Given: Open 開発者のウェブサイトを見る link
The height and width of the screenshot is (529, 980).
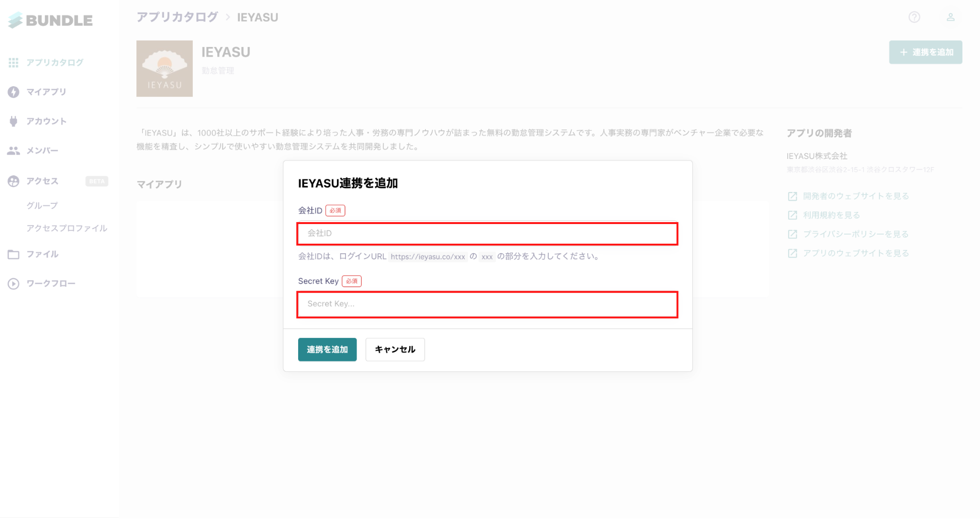Looking at the screenshot, I should [856, 196].
